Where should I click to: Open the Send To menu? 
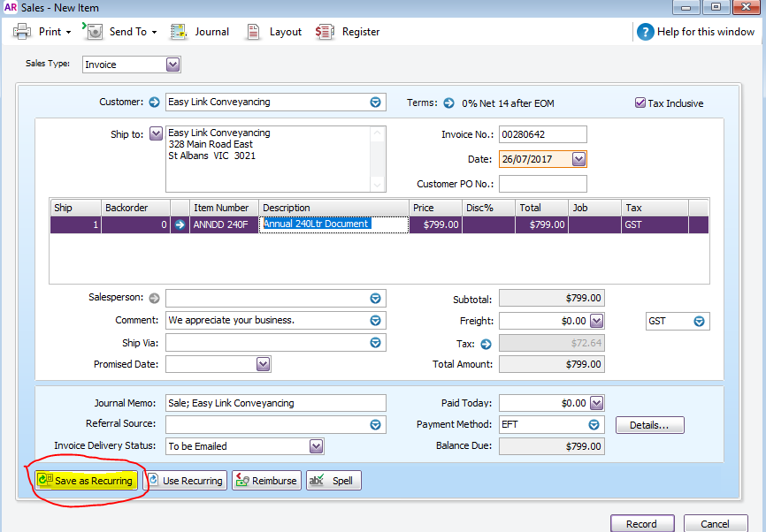(119, 32)
